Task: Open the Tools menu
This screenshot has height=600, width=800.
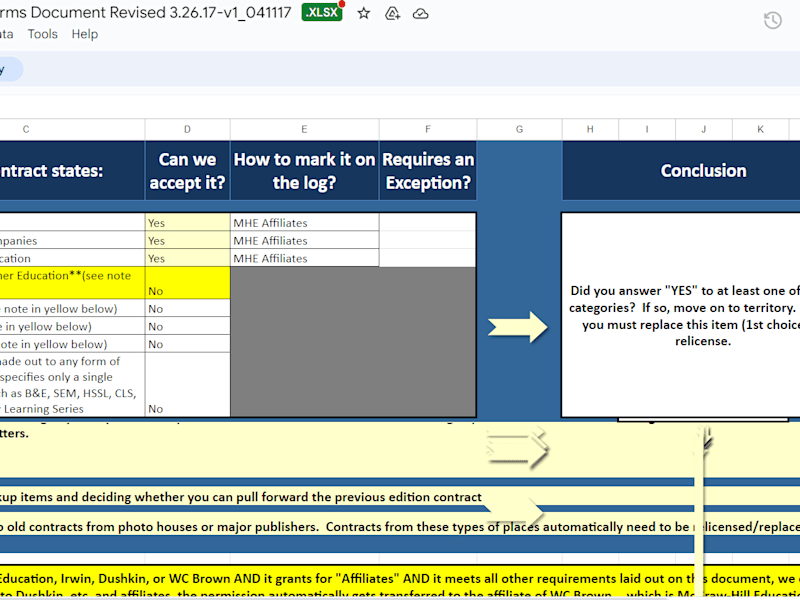Action: point(42,34)
